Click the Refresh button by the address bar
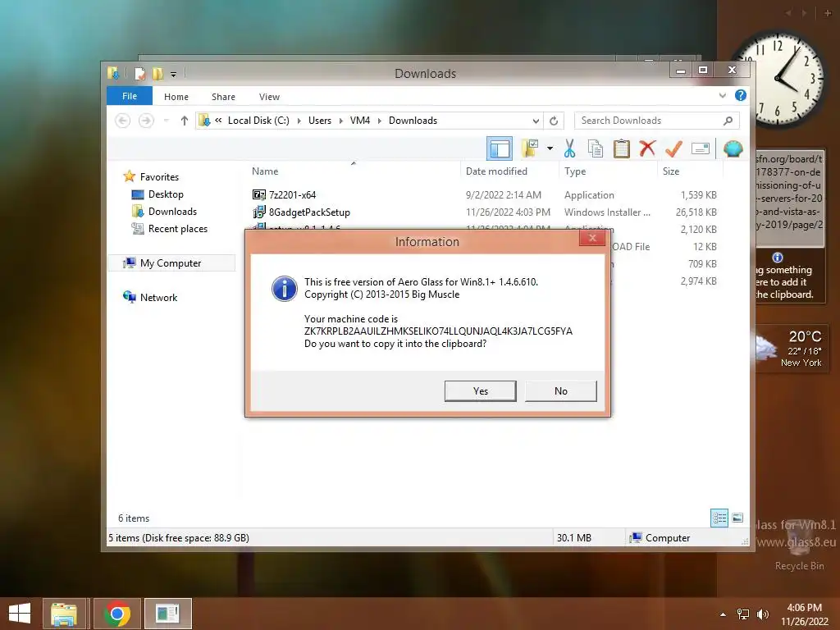 click(554, 121)
